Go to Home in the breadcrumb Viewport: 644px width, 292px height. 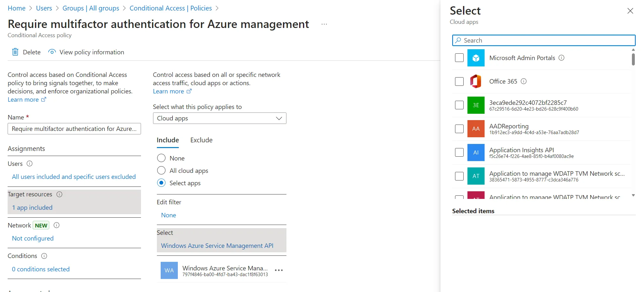[17, 8]
